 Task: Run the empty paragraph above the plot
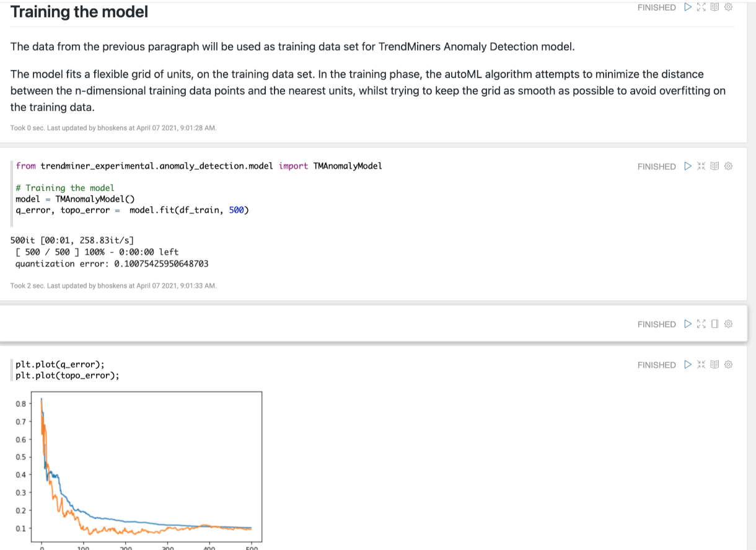coord(687,324)
